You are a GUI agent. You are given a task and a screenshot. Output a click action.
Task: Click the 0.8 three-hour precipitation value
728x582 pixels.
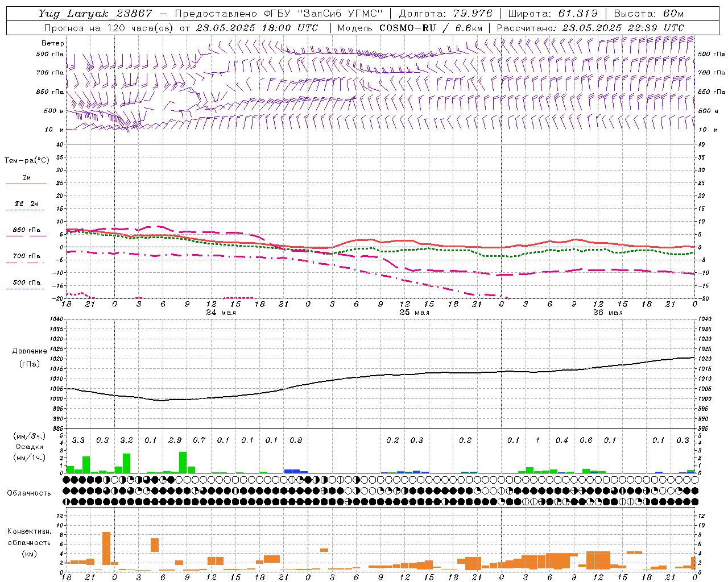click(x=296, y=440)
